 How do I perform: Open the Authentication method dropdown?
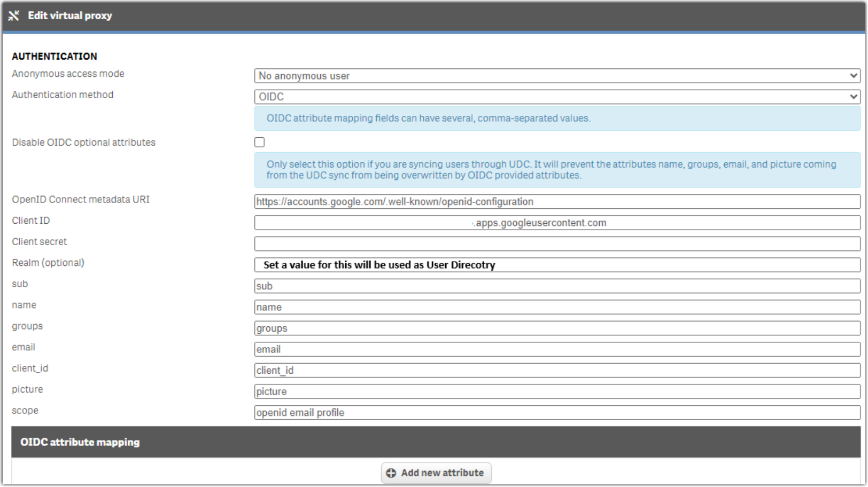tap(556, 97)
